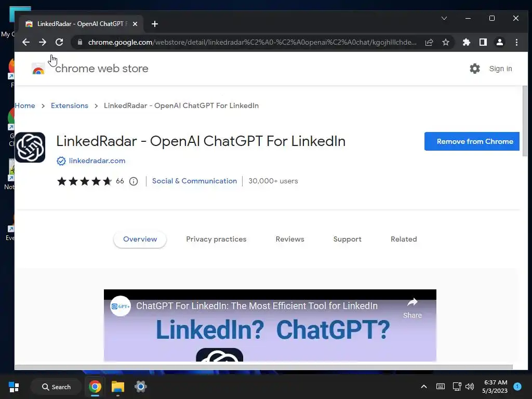The width and height of the screenshot is (532, 399).
Task: Click the Chrome Web Store logo
Action: tap(38, 69)
